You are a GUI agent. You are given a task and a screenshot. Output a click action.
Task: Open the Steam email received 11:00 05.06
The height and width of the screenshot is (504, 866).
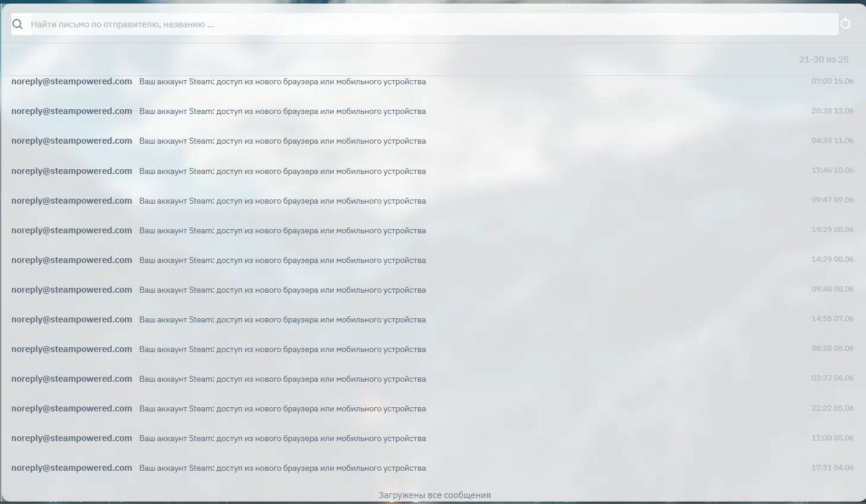click(432, 438)
